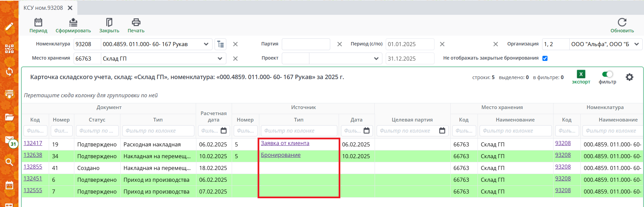Viewport: 644px width, 207px height.
Task: Click Сформировать to generate the report
Action: [73, 23]
